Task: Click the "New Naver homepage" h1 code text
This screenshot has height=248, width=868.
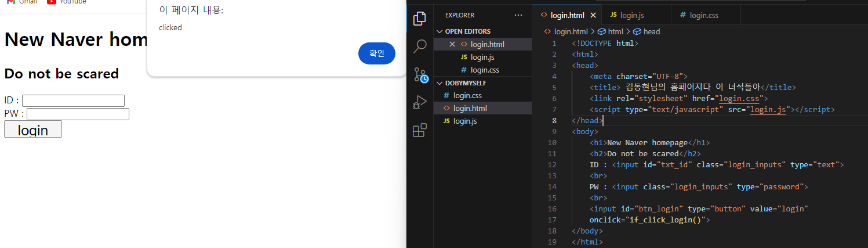Action: [x=647, y=142]
